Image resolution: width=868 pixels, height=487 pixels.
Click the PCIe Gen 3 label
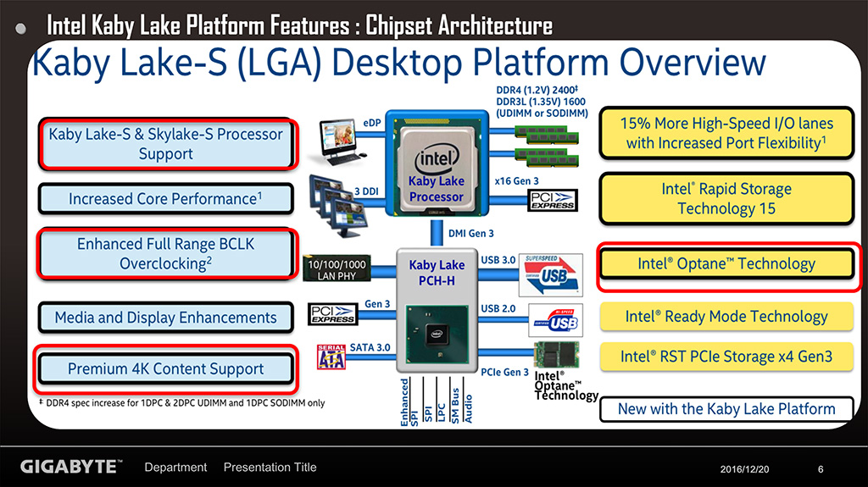coord(505,373)
